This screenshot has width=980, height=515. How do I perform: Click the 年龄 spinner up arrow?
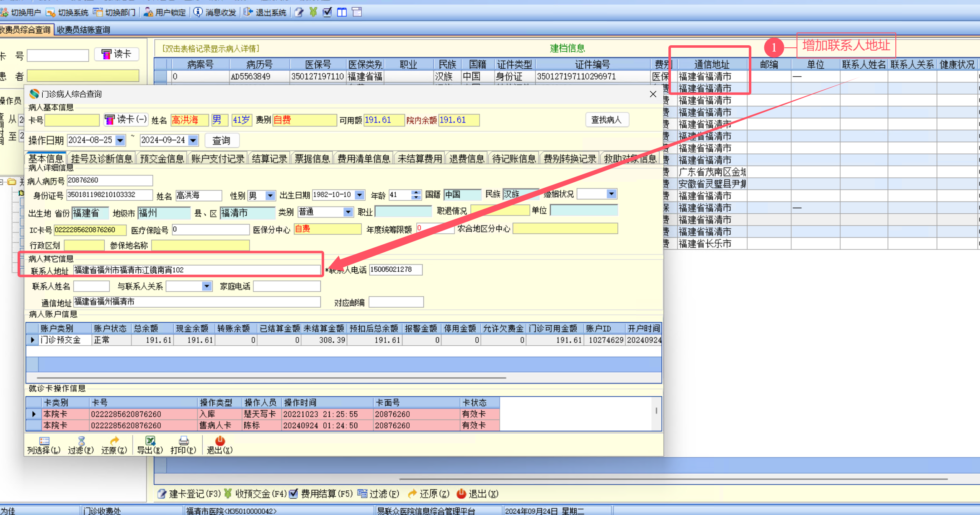click(416, 193)
